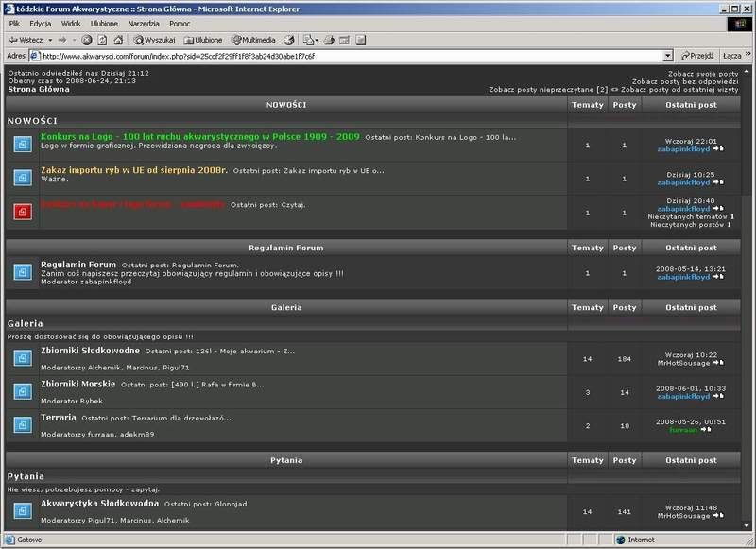Click the Zbiorniki Morskie forum folder icon

click(23, 391)
